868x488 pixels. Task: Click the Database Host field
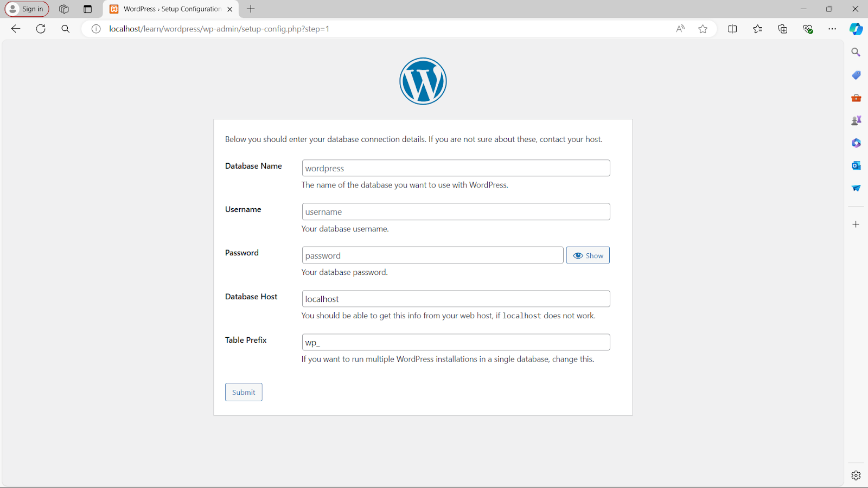(456, 299)
